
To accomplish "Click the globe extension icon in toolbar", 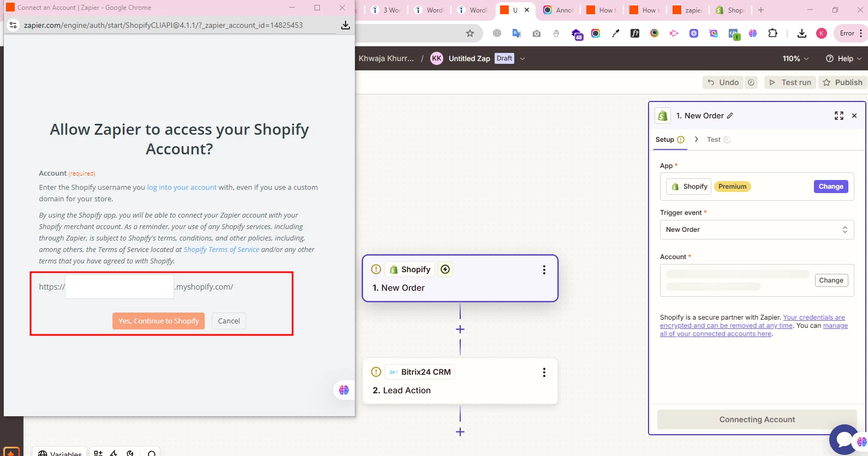I will [x=497, y=33].
